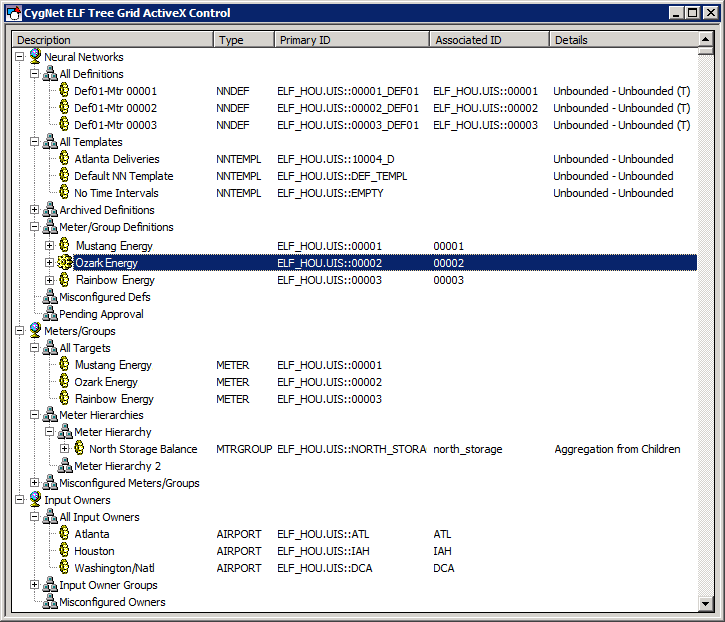This screenshot has width=725, height=622.
Task: Sort by the Description column header
Action: [x=113, y=40]
